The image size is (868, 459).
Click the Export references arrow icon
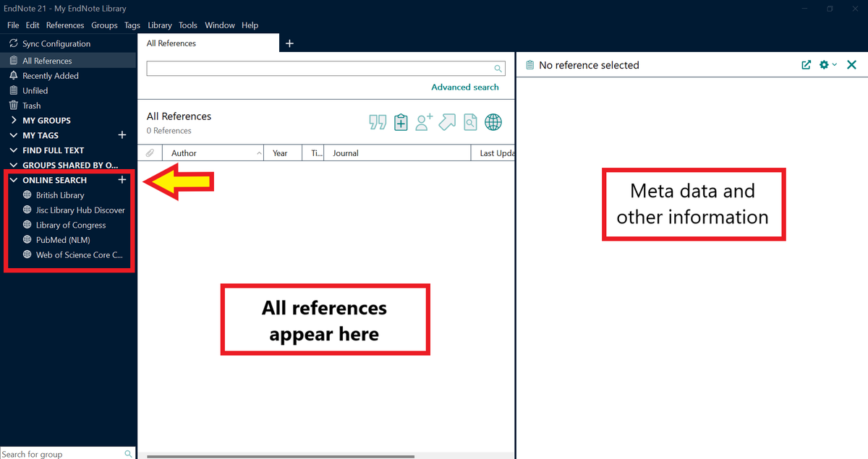pos(446,122)
